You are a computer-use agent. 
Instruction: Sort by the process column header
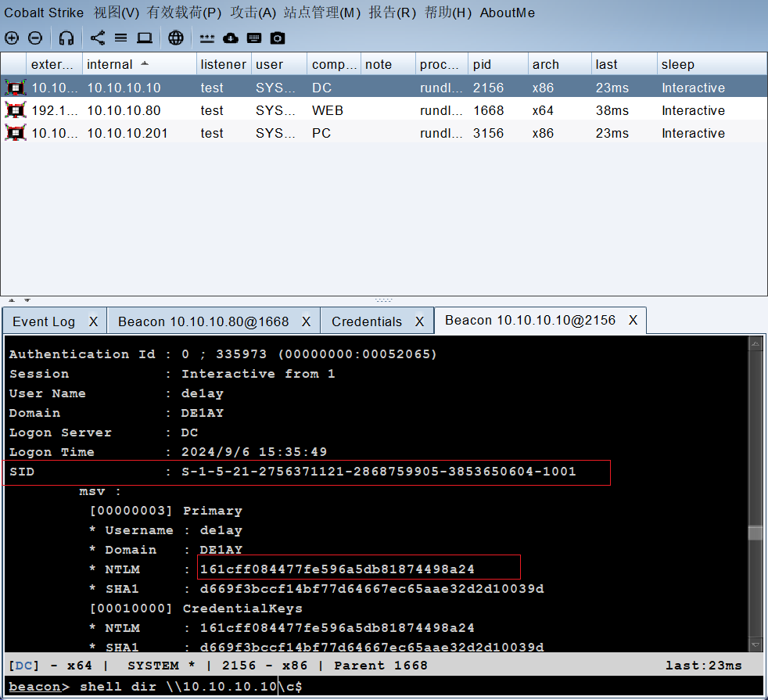[441, 64]
